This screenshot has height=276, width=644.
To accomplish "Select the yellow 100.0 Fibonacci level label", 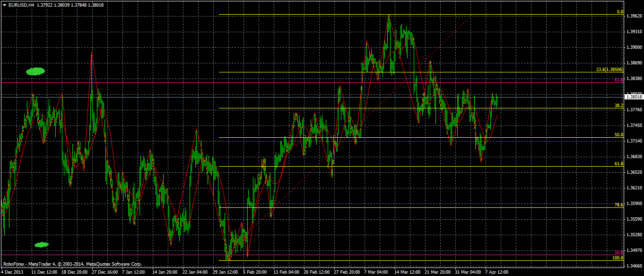I will 618,258.
